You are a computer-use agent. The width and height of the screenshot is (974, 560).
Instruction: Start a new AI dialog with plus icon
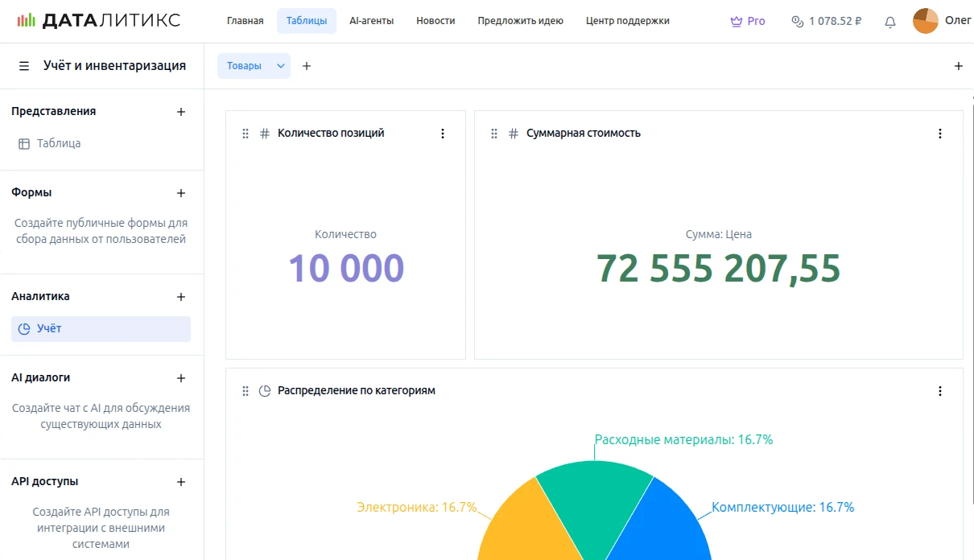tap(181, 378)
